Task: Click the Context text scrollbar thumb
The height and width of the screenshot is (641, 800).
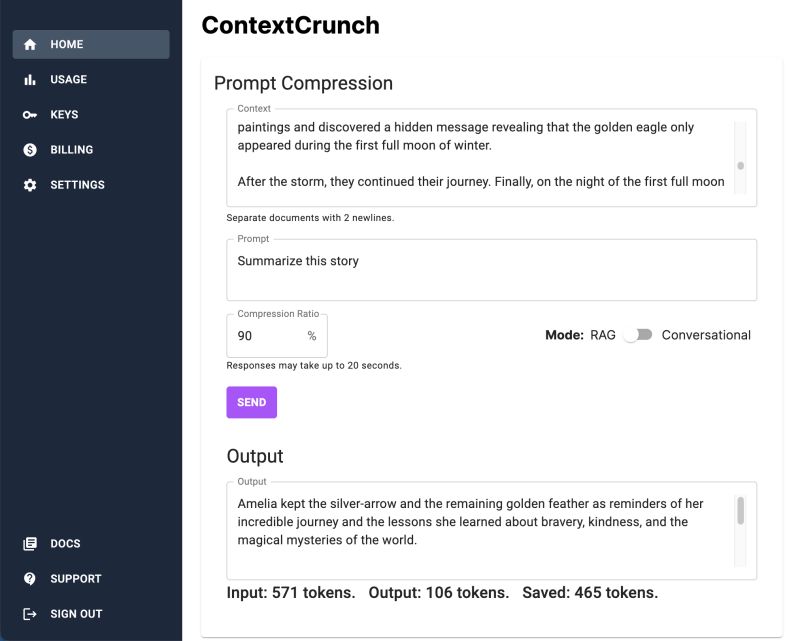Action: 740,167
